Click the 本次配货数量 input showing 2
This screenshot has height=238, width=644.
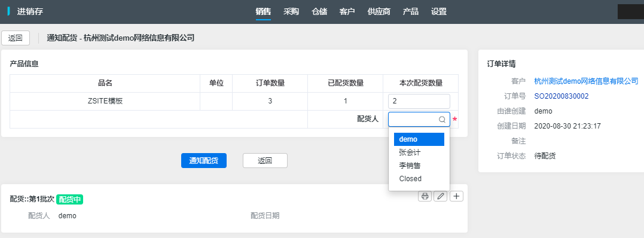[x=419, y=102]
